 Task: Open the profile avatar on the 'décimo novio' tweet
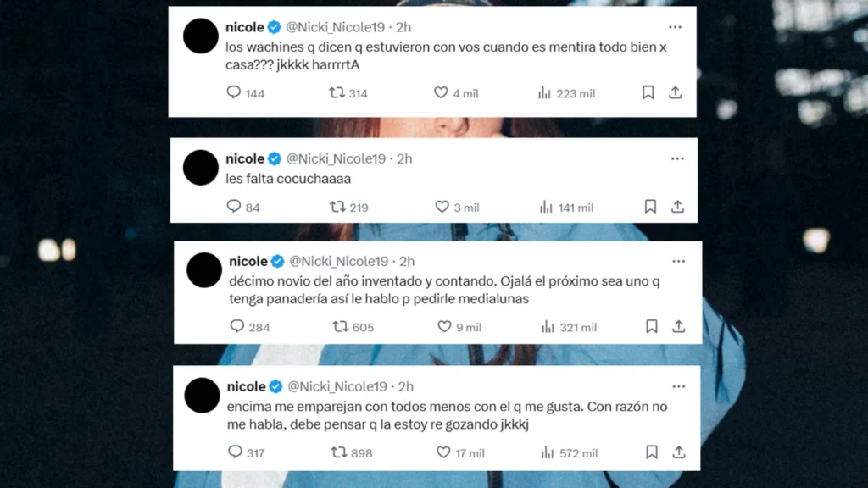click(x=204, y=270)
